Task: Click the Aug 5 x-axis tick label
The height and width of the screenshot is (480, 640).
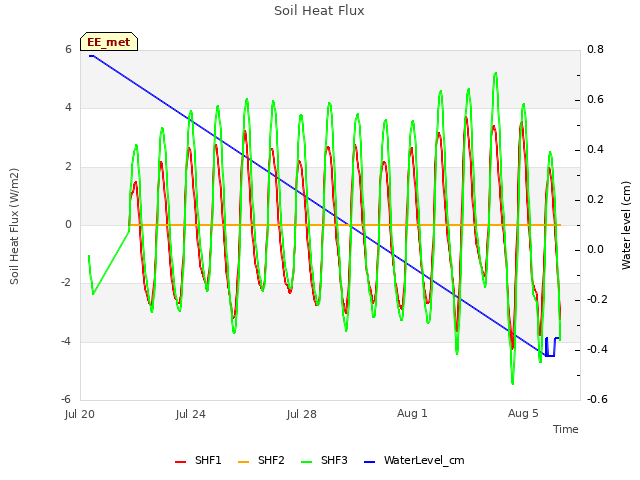Action: 523,413
